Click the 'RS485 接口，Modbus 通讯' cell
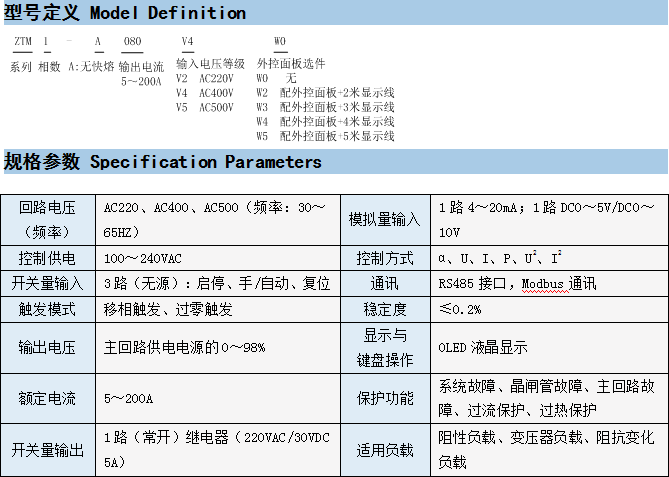Screen dimensions: 669x477 tap(550, 284)
